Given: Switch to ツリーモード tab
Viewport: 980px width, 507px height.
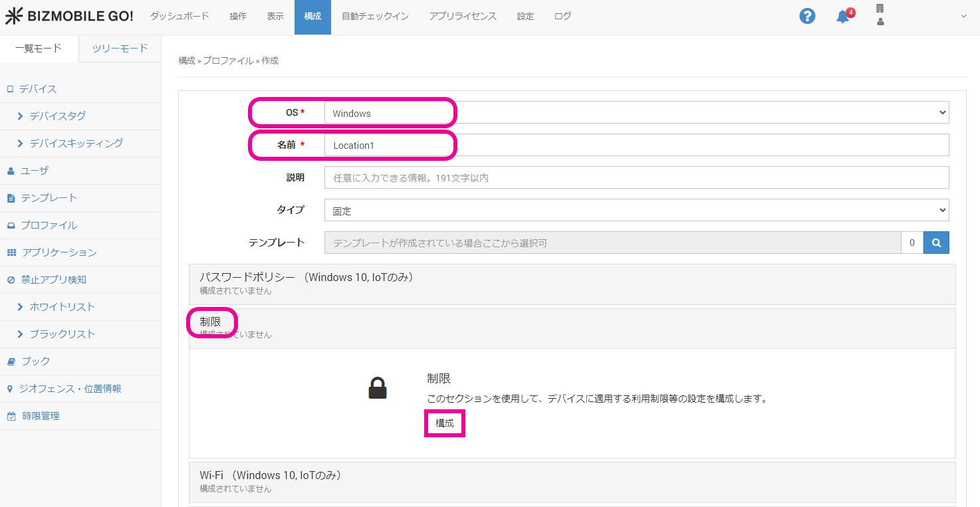Looking at the screenshot, I should [120, 49].
